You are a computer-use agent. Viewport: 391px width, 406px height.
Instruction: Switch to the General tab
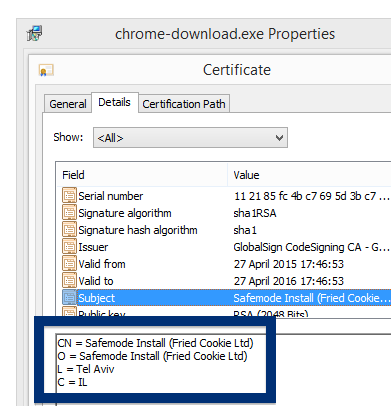[68, 104]
